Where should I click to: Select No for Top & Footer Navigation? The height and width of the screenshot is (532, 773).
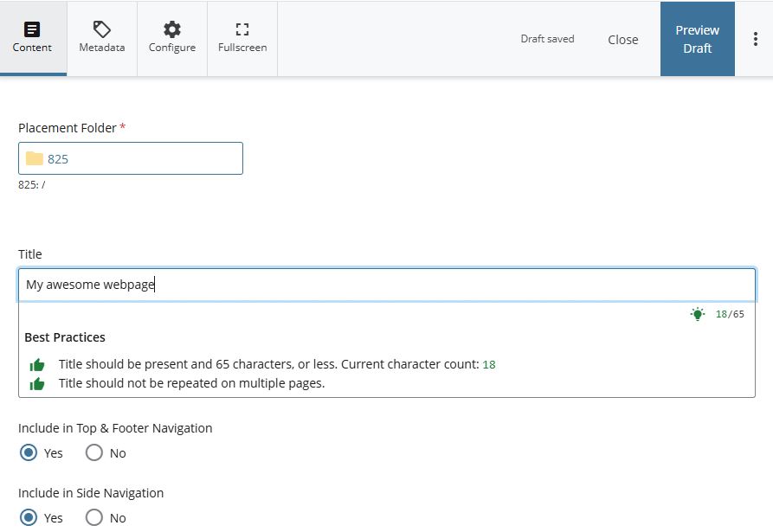93,452
